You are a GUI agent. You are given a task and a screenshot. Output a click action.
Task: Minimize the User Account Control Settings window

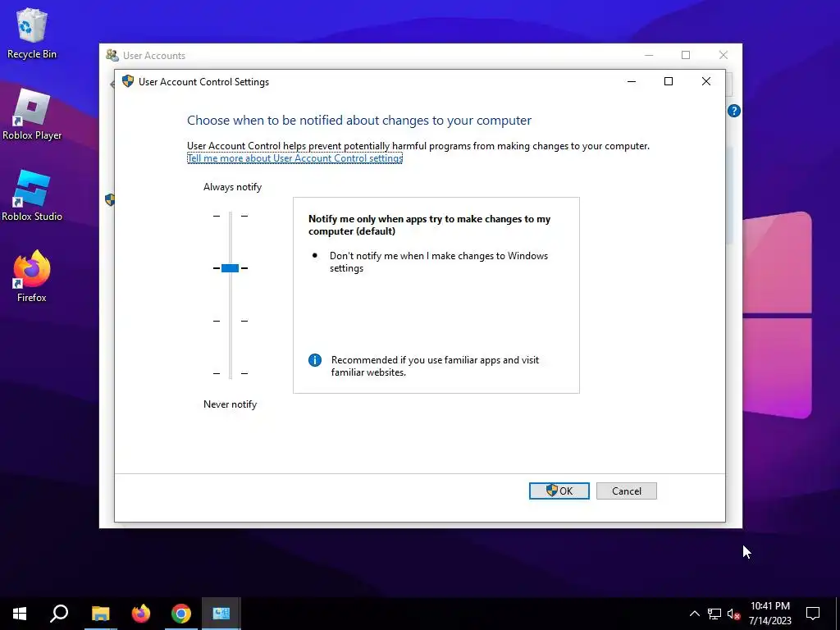[x=632, y=81]
